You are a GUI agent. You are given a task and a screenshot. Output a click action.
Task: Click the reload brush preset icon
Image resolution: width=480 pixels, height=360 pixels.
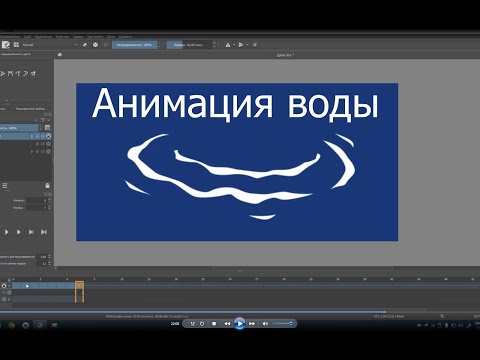(x=106, y=45)
